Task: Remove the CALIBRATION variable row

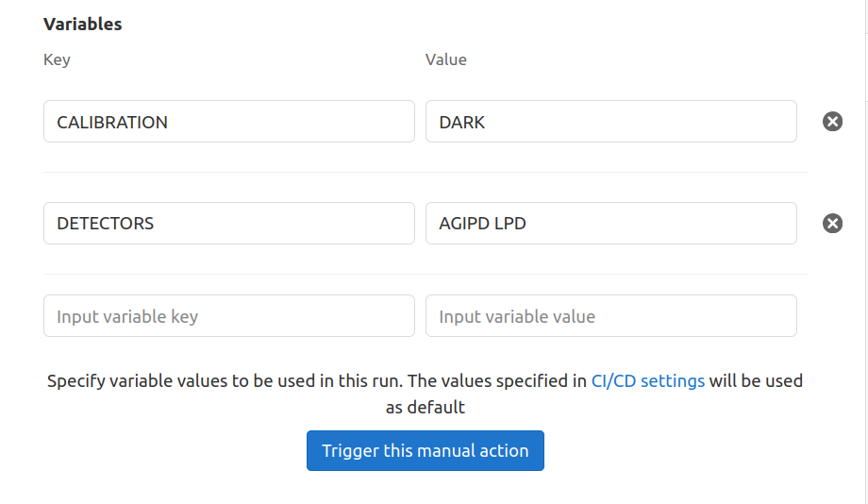Action: tap(832, 122)
